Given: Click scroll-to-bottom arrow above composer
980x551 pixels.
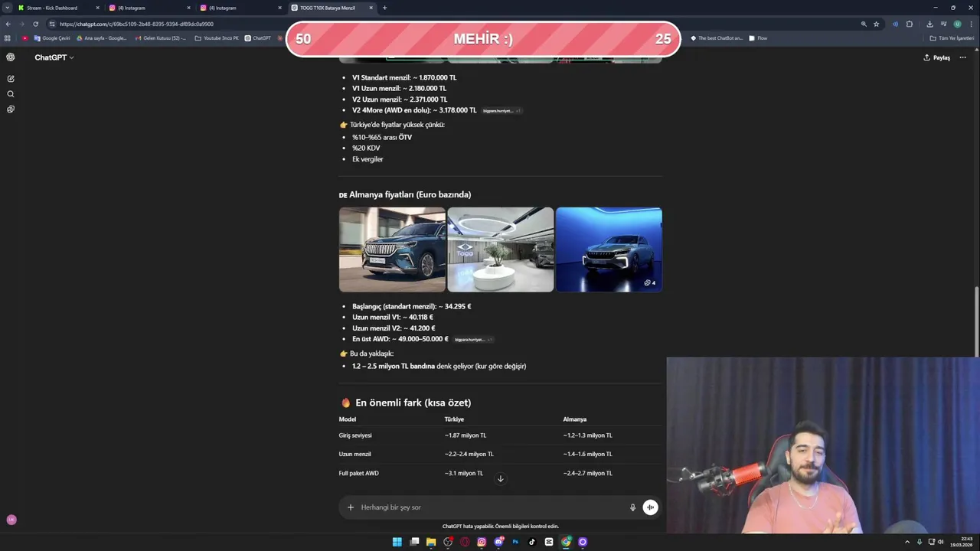Looking at the screenshot, I should pyautogui.click(x=500, y=479).
